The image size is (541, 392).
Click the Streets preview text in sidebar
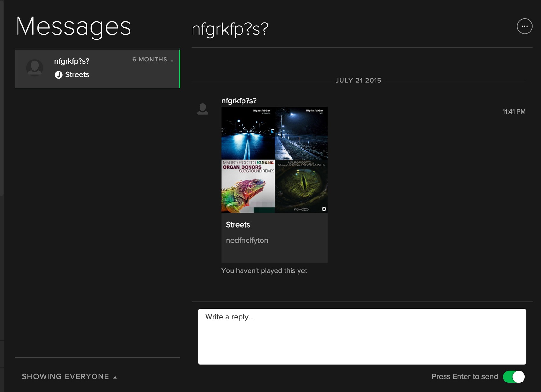(x=77, y=75)
